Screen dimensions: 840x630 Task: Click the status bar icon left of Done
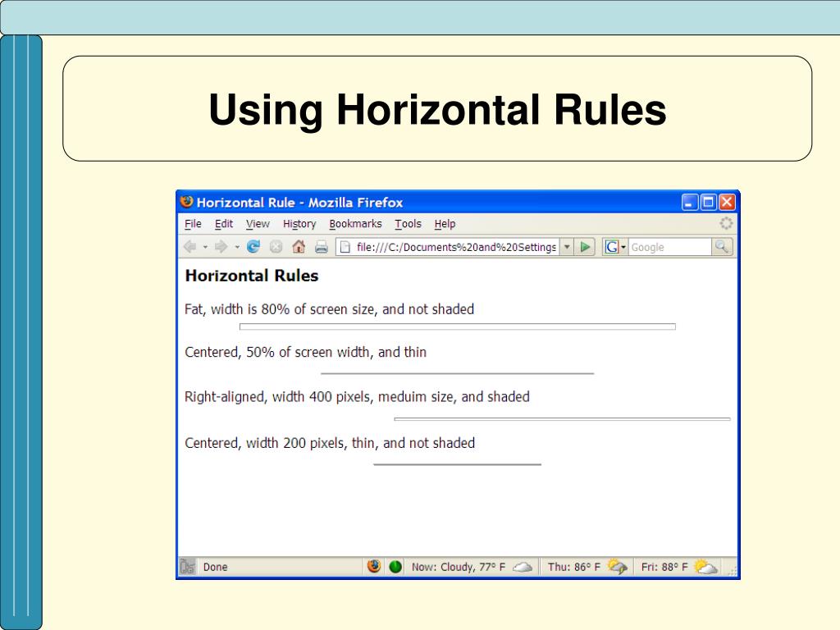187,566
